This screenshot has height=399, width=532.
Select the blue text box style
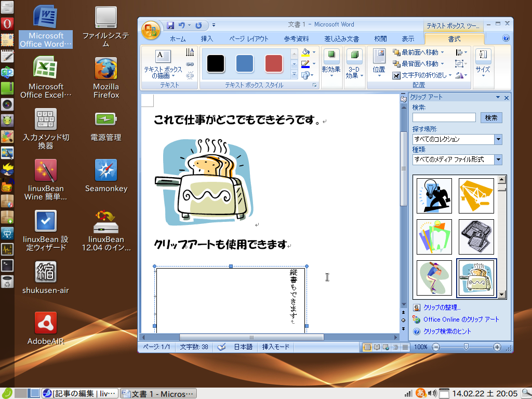coord(245,63)
